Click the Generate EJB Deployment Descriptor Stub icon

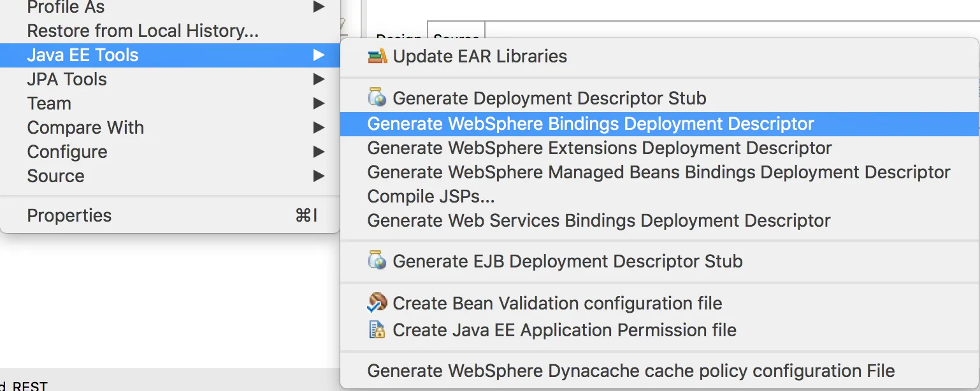(377, 261)
